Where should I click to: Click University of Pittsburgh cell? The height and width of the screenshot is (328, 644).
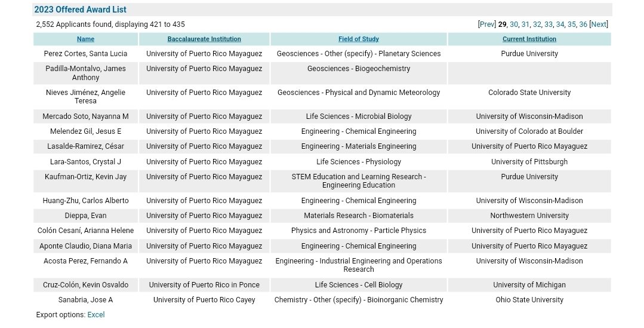coord(529,162)
